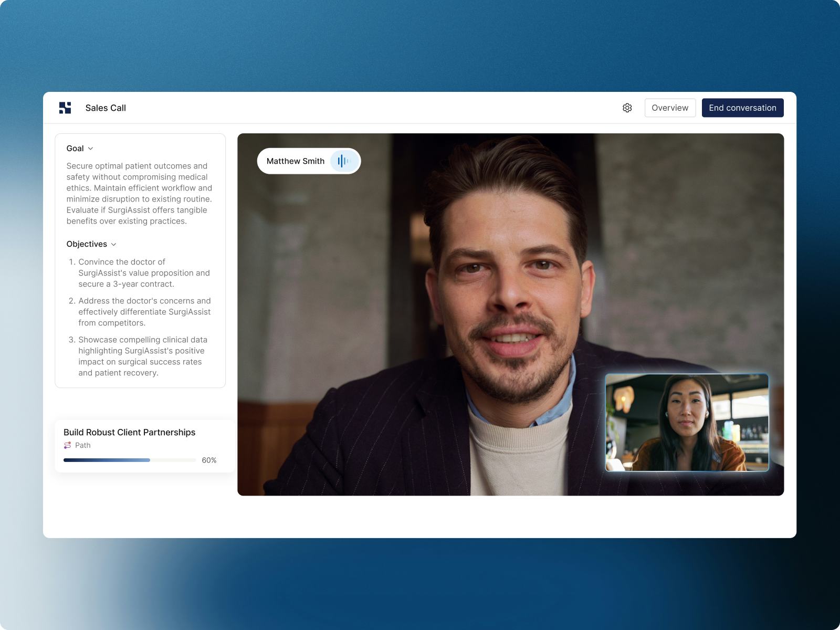Screen dimensions: 840x630
Task: Click the goal description paragraph
Action: (139, 193)
